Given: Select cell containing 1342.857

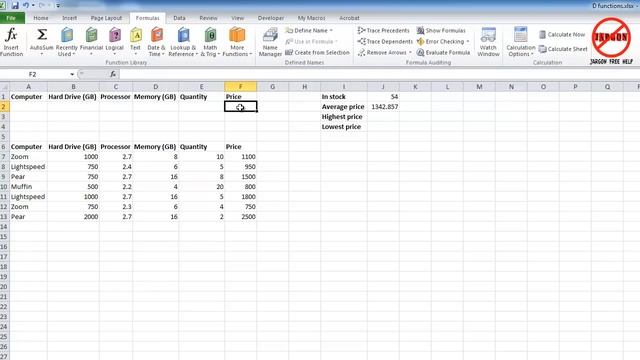Looking at the screenshot, I should 383,107.
